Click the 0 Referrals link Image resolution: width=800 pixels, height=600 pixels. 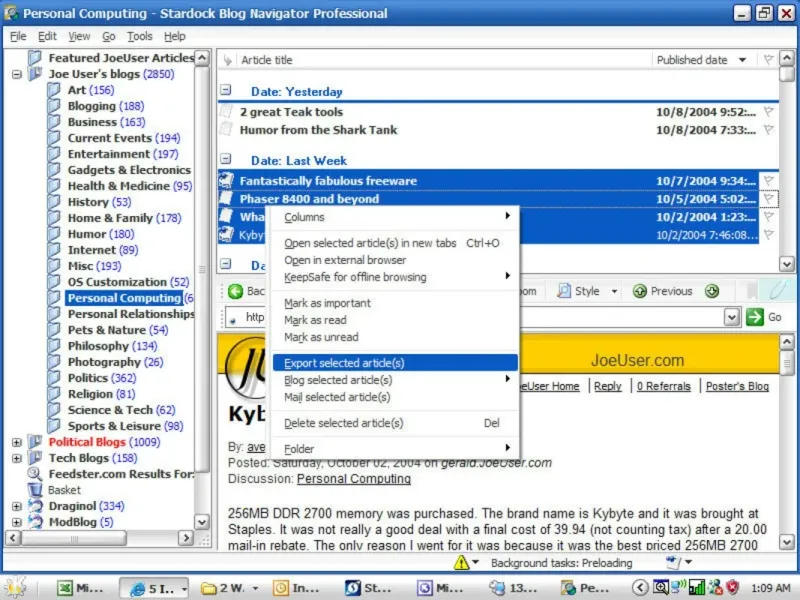coord(663,386)
